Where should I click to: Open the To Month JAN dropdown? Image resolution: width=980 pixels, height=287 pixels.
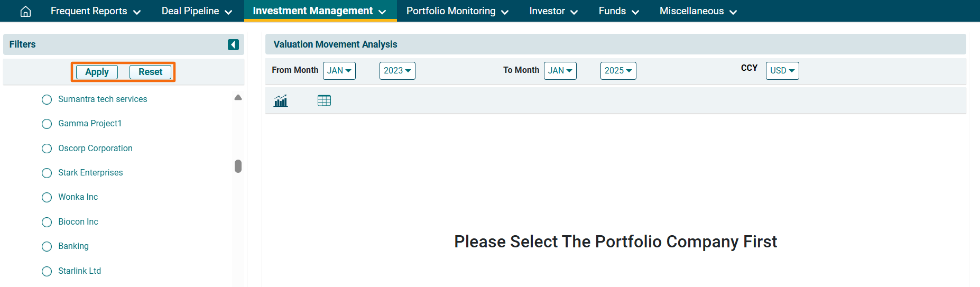[x=560, y=70]
